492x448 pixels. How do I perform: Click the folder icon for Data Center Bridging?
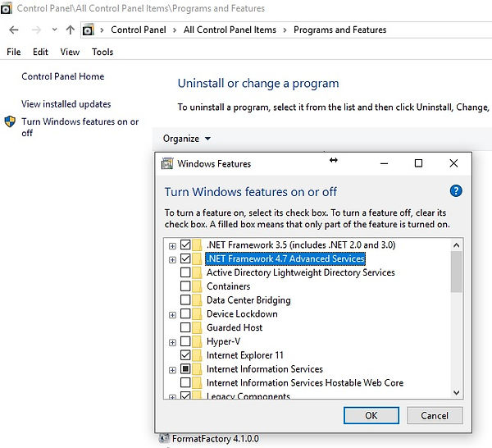pos(197,299)
